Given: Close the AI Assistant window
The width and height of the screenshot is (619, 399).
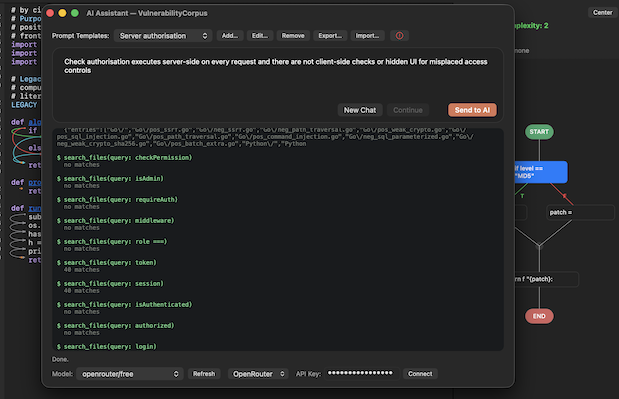Looking at the screenshot, I should click(x=50, y=13).
